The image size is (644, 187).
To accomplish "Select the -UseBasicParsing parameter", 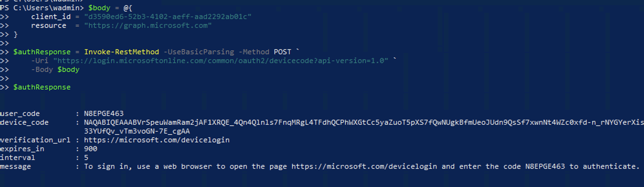I will 199,52.
